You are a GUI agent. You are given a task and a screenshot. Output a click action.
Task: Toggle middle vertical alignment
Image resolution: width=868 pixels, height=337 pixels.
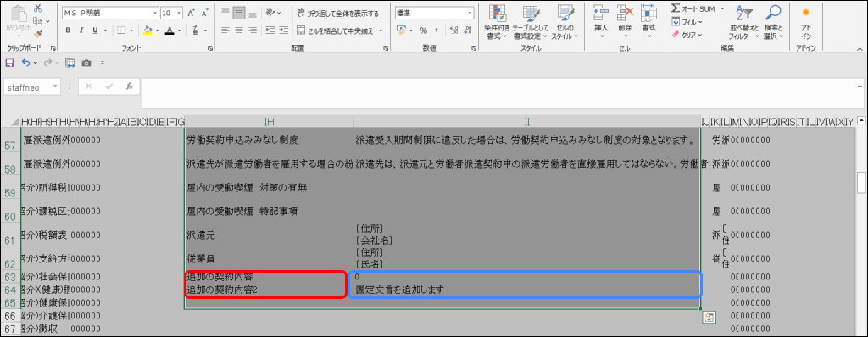point(239,12)
